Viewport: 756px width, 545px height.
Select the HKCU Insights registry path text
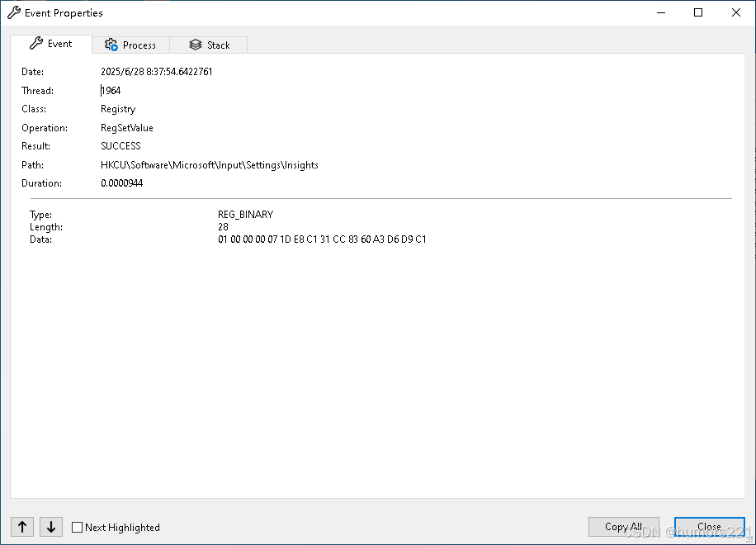[208, 164]
